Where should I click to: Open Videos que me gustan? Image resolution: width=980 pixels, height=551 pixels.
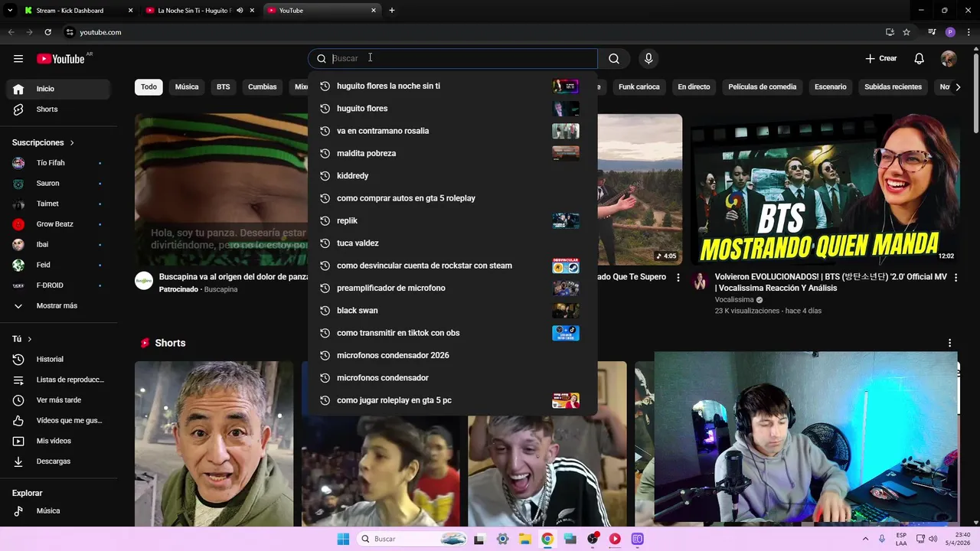pos(58,421)
